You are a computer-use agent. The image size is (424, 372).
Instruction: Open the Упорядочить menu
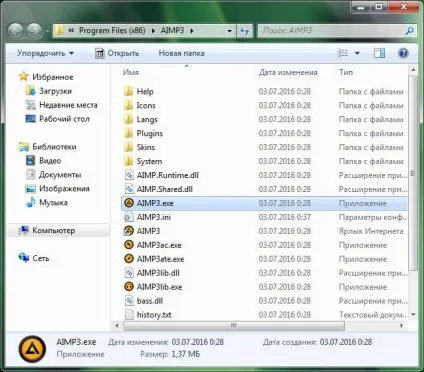pos(45,53)
